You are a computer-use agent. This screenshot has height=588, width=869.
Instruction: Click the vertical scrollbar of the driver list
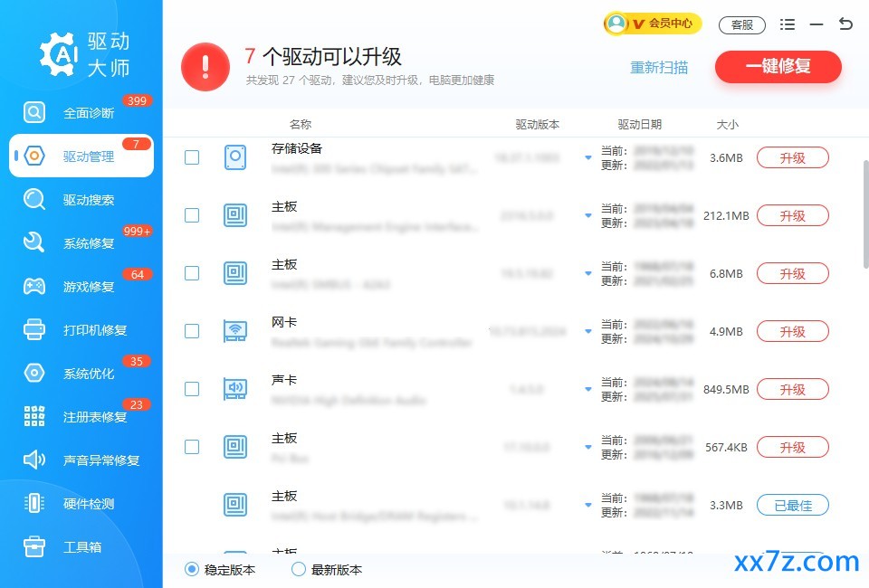[865, 214]
